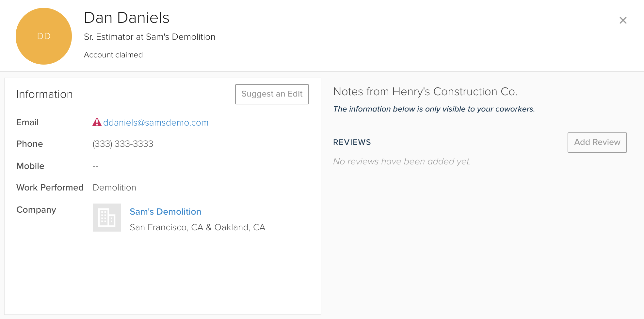Click the Information section heading
Screen dimensions: 644x319
(44, 94)
